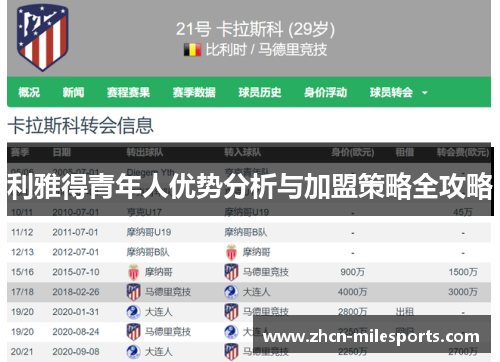Click the 日期 column header

click(x=62, y=152)
